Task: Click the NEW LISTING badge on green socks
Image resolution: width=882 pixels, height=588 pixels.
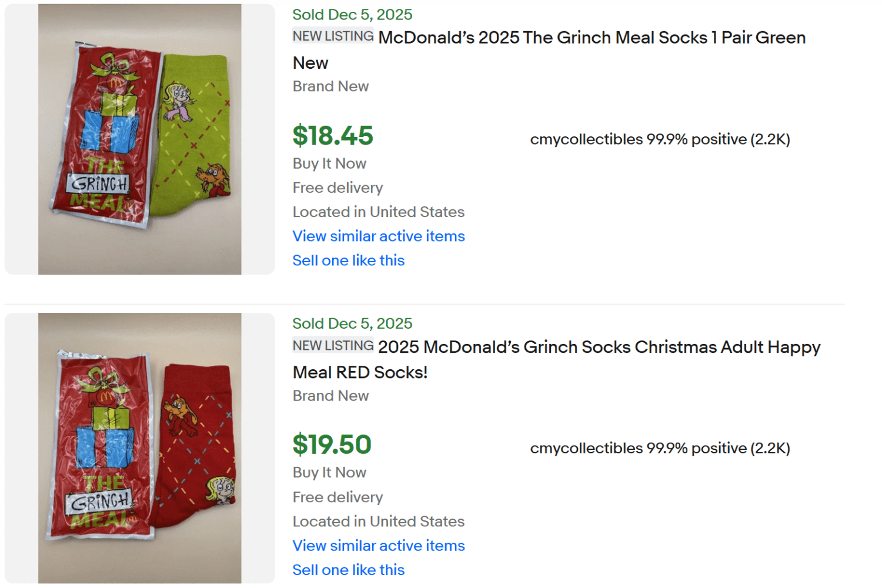Action: coord(333,36)
